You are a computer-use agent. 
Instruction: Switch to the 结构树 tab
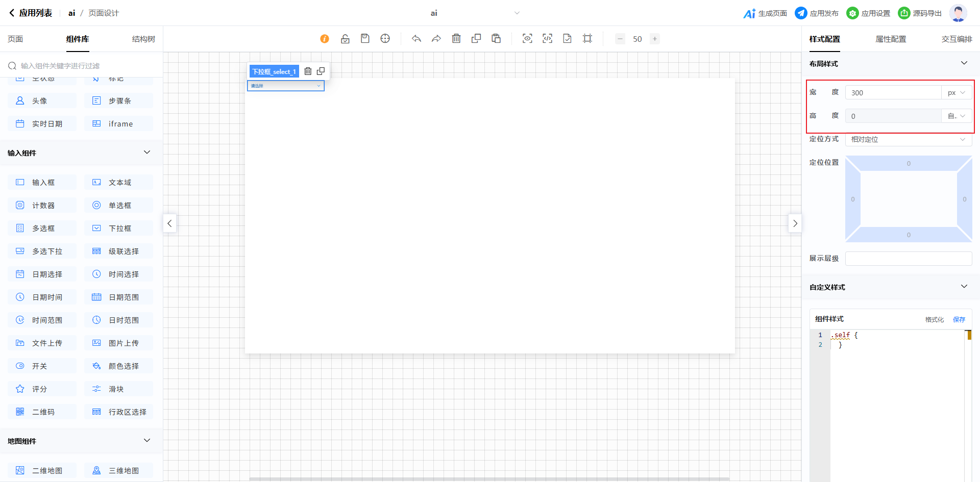click(x=143, y=39)
